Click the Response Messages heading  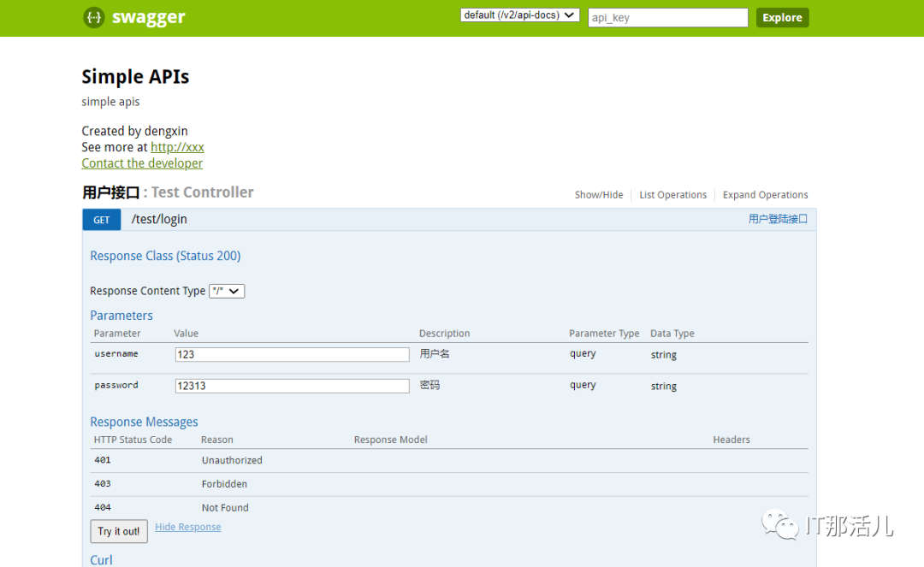pyautogui.click(x=144, y=422)
